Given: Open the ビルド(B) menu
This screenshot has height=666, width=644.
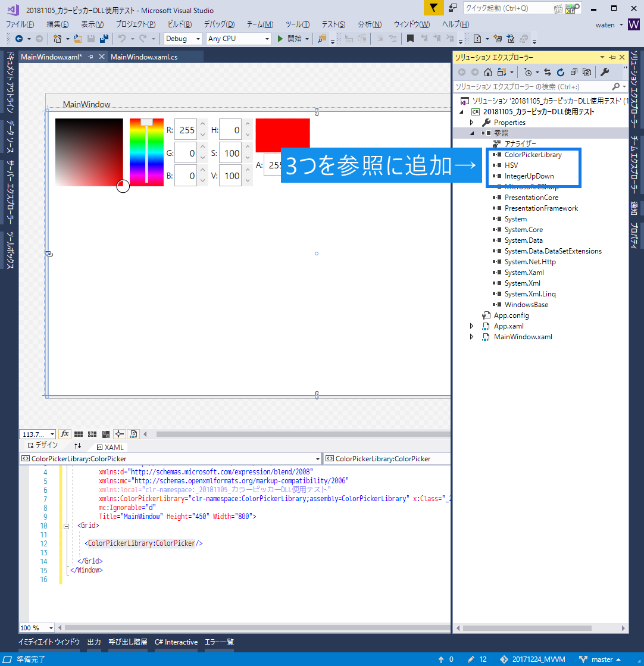Looking at the screenshot, I should pos(179,24).
